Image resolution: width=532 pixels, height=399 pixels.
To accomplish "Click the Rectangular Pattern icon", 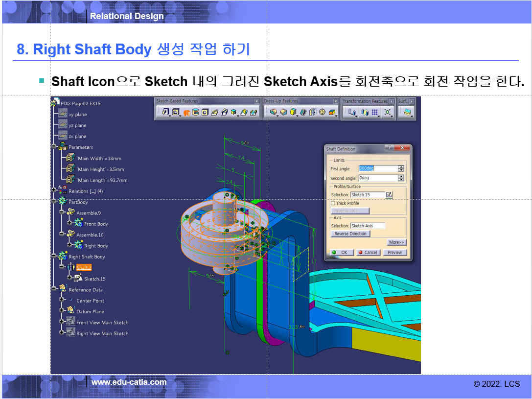I will pos(375,112).
